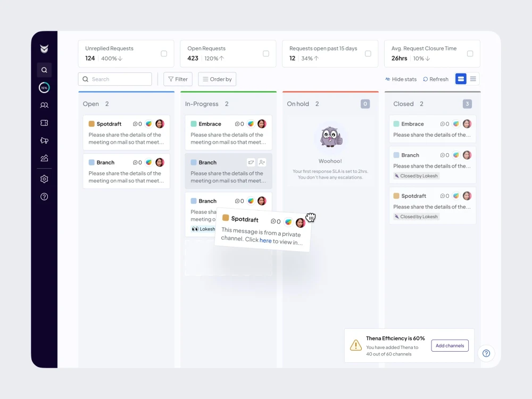Open the help question mark in sidebar

(44, 197)
